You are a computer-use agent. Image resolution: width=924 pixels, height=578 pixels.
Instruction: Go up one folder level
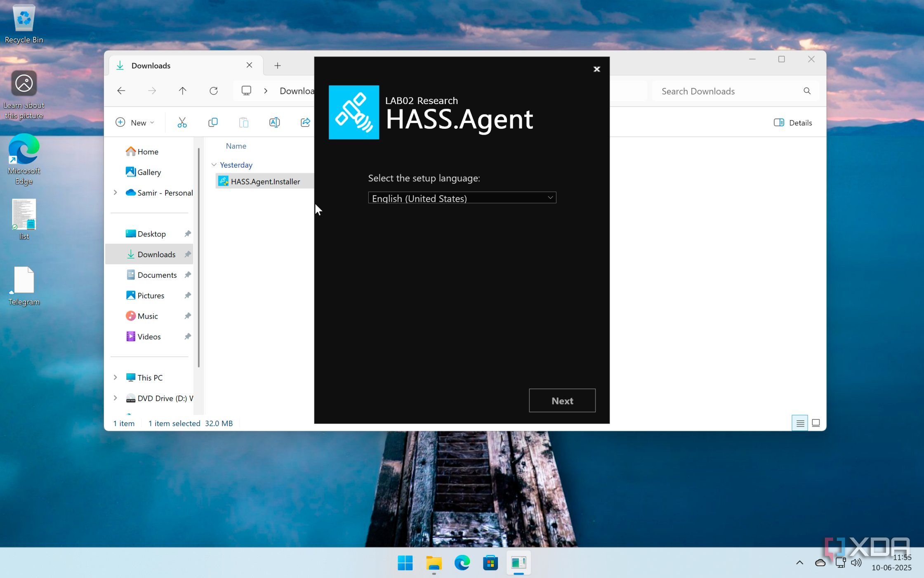(182, 91)
